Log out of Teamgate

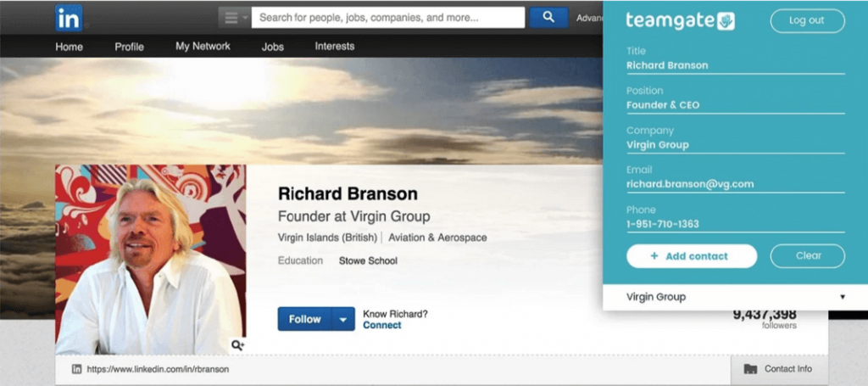(x=807, y=20)
